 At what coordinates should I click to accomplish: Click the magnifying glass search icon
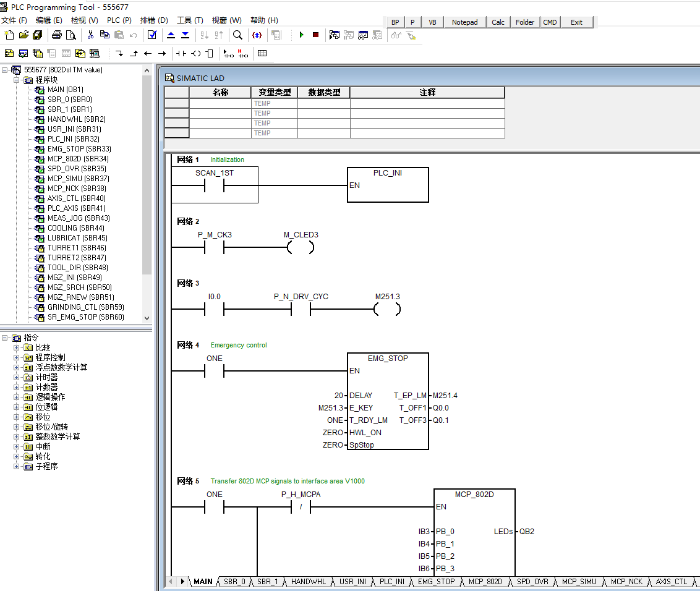(237, 35)
